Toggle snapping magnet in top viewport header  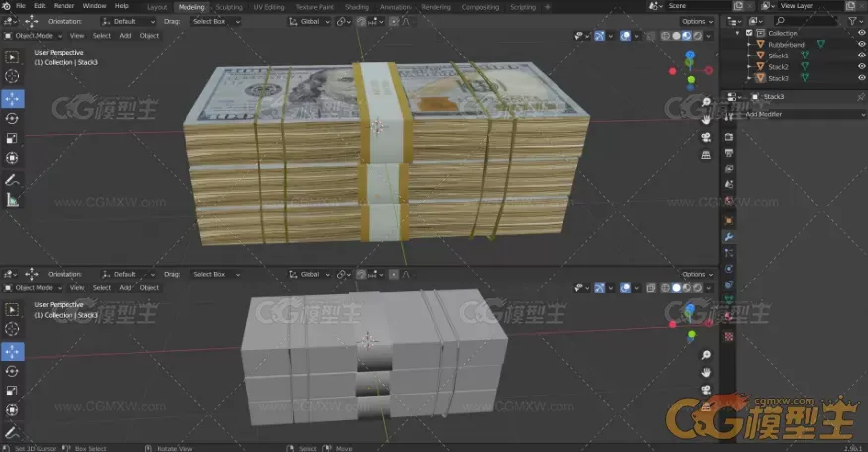point(361,22)
